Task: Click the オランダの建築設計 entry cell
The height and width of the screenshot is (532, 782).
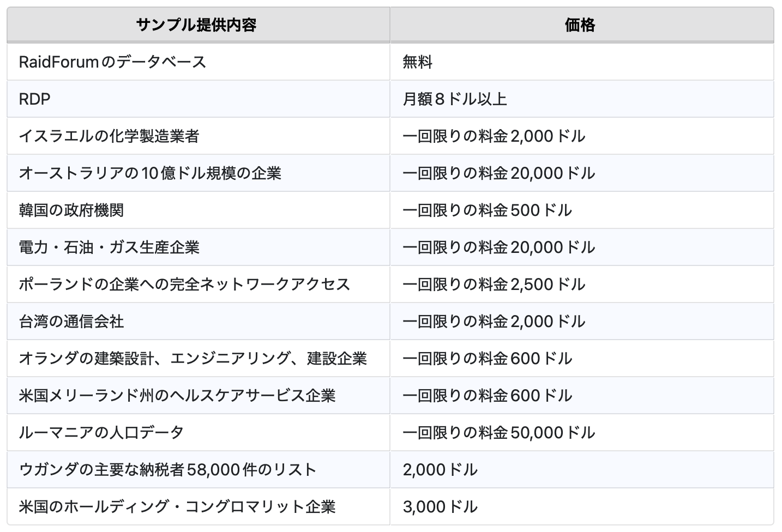Action: tap(193, 359)
